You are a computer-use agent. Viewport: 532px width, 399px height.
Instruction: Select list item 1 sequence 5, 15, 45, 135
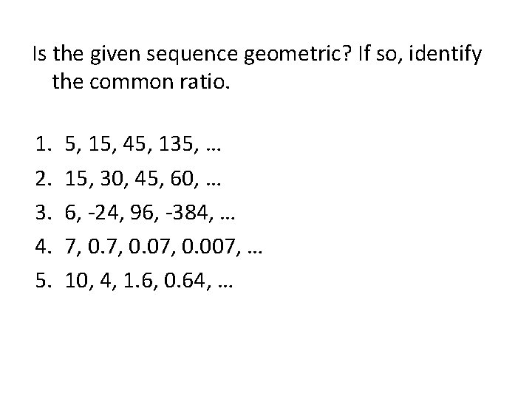143,144
